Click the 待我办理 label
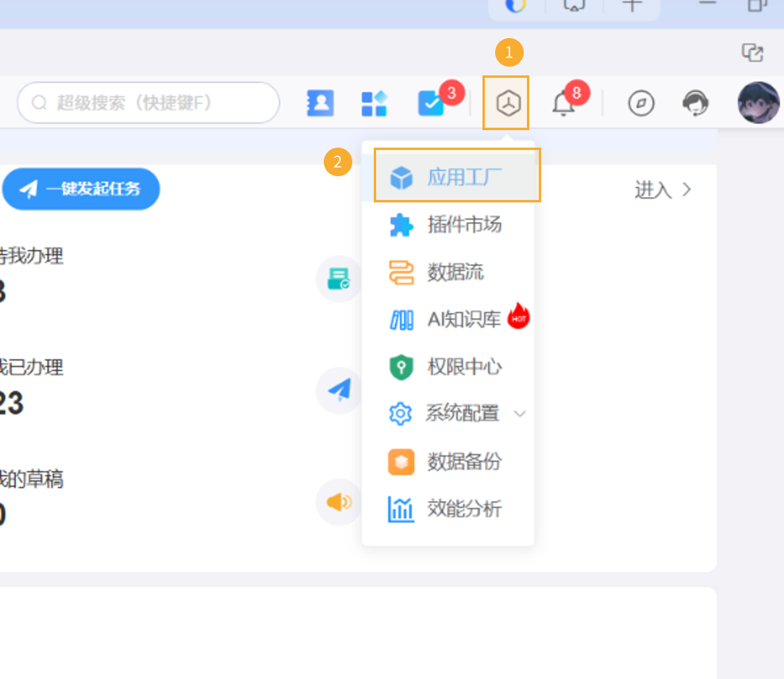 click(x=31, y=255)
